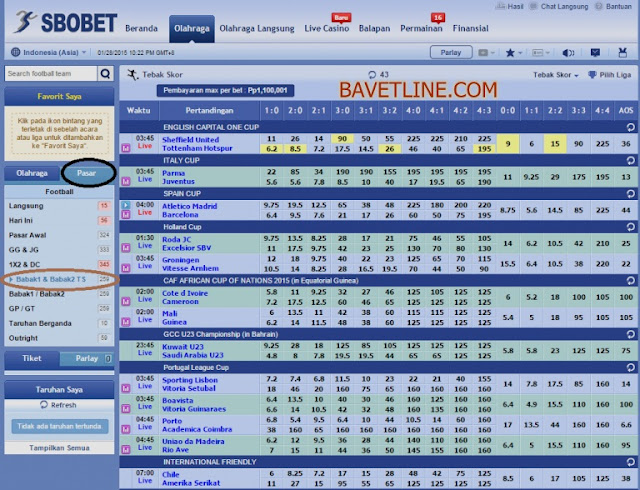Click the M icon for Groningen match
The width and height of the screenshot is (640, 490).
[126, 268]
